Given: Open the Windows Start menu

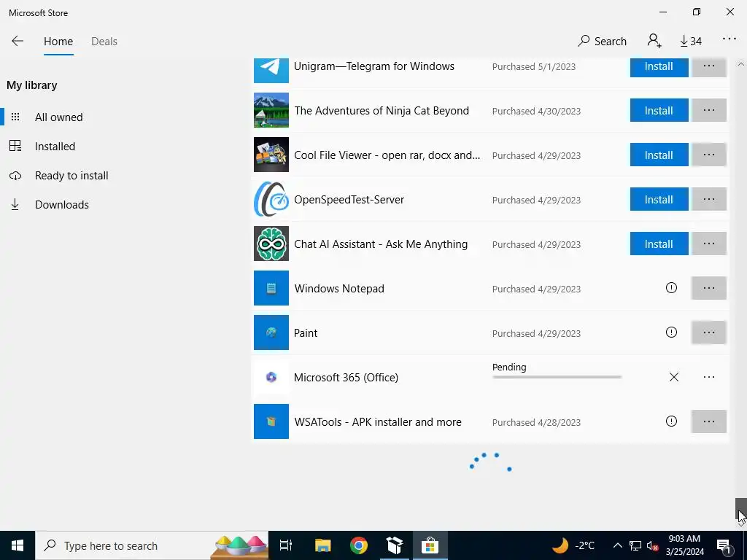Looking at the screenshot, I should (18, 545).
